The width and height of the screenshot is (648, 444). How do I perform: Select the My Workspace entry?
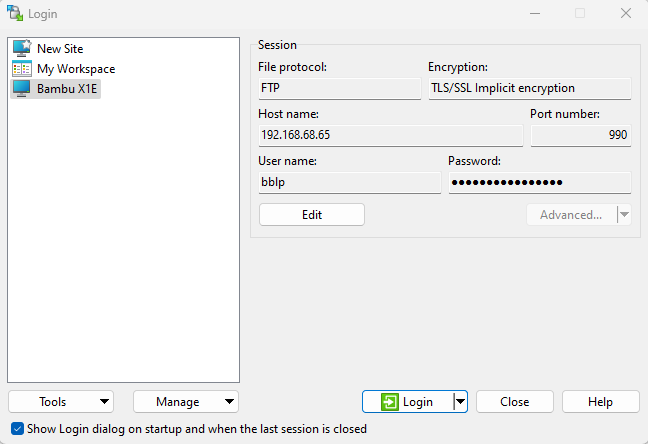coord(76,69)
